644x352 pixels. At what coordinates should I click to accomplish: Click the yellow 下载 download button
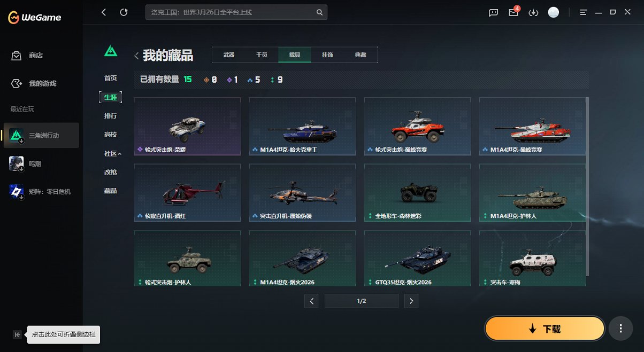(x=544, y=328)
